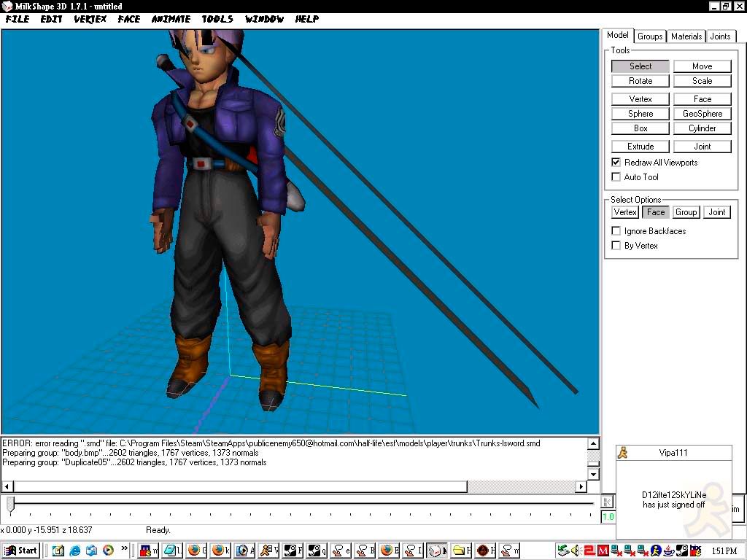Image resolution: width=747 pixels, height=560 pixels.
Task: Set Select Options mode to Joint
Action: 716,212
